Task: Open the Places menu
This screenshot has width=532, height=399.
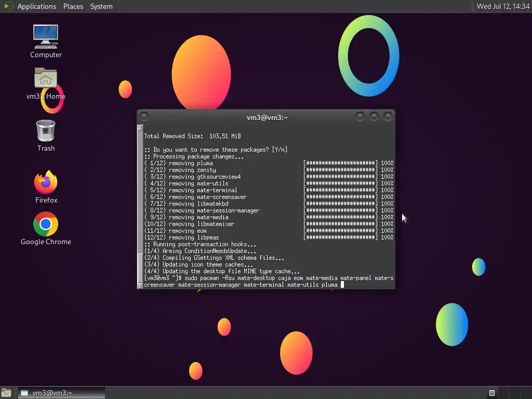Action: 73,6
